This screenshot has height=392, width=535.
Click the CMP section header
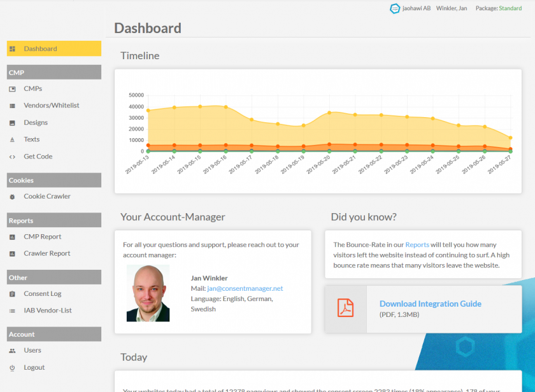click(x=54, y=73)
